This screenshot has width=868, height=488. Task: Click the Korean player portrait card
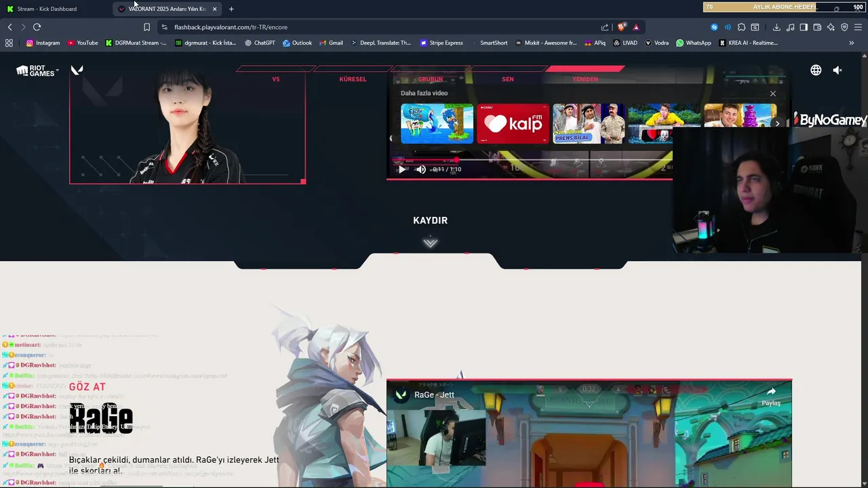click(x=187, y=127)
